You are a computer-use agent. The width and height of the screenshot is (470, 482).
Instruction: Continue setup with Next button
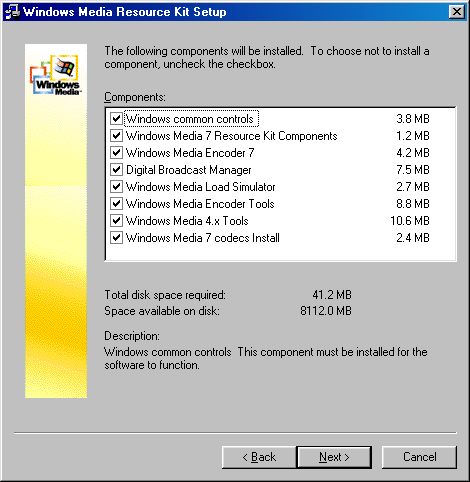click(x=334, y=457)
